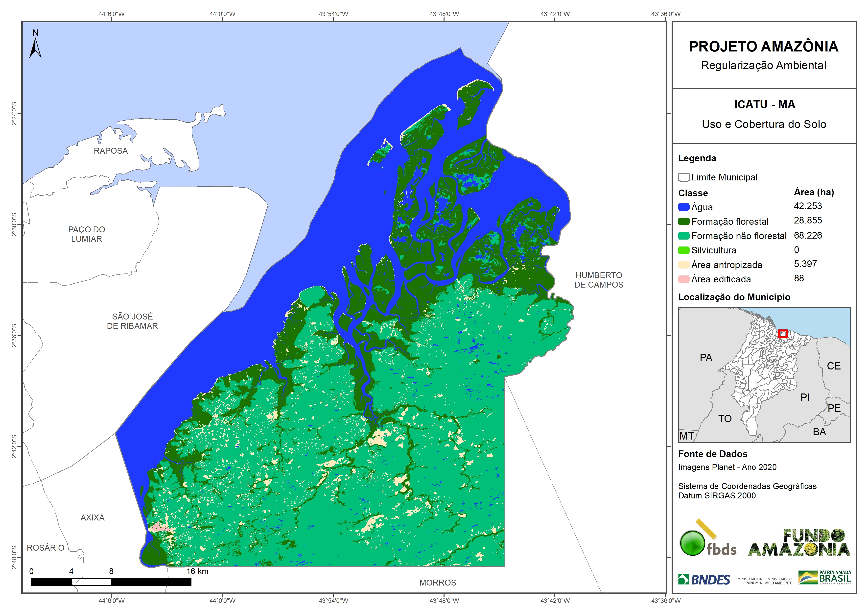Click the Formação não florestal swatch
The height and width of the screenshot is (614, 868).
683,236
